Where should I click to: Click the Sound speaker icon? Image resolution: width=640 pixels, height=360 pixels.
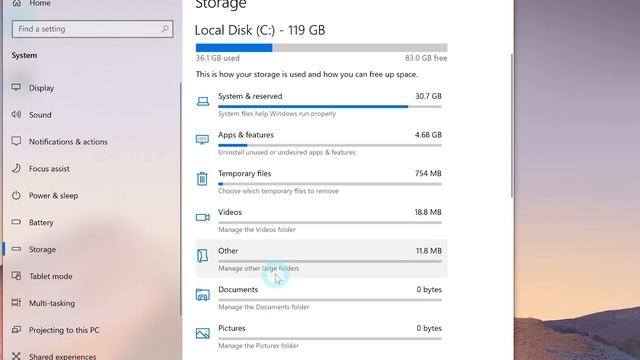click(16, 114)
